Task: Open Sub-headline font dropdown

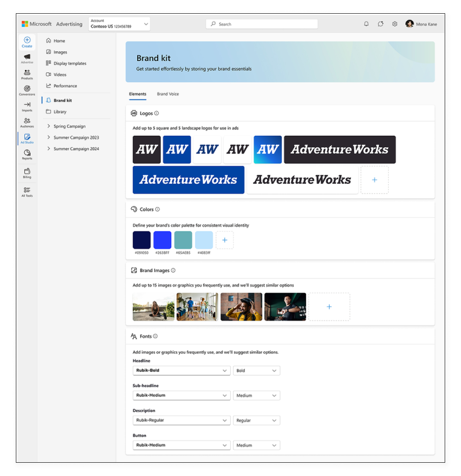Action: (x=181, y=395)
